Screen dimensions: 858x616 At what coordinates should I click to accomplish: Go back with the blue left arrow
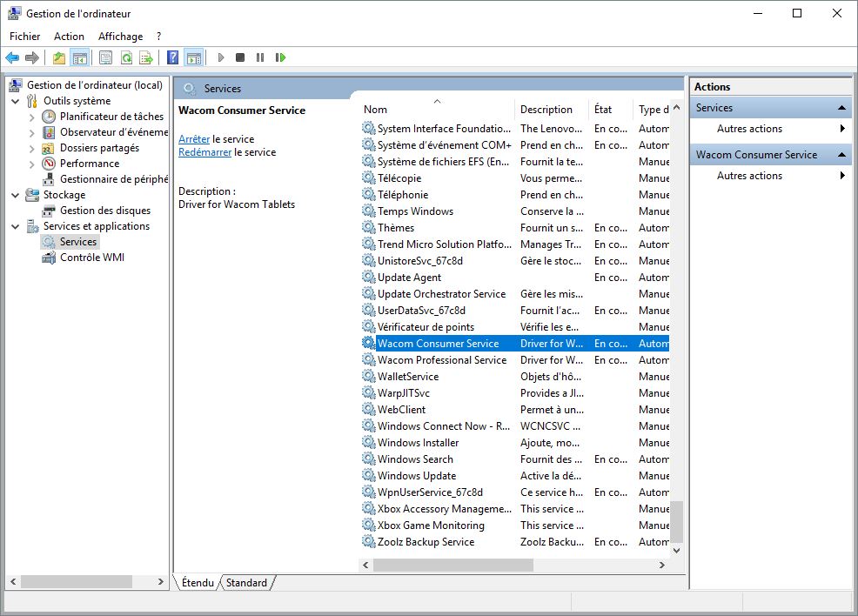coord(12,57)
